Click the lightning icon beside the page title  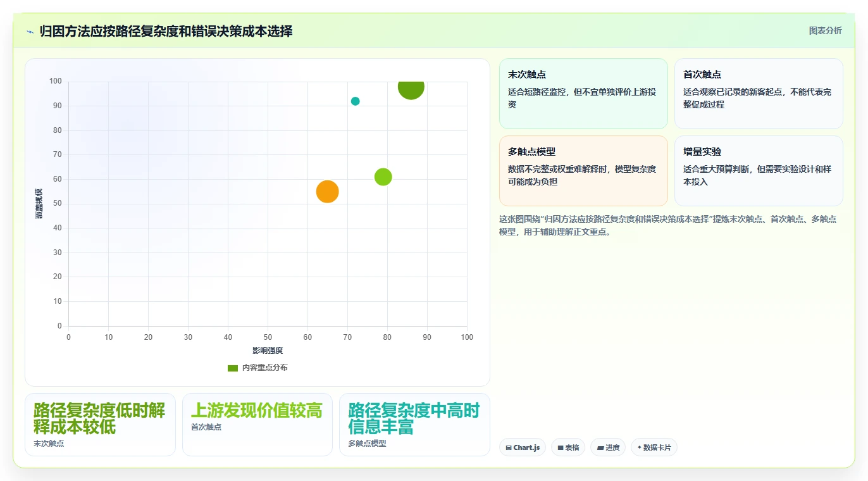(30, 32)
